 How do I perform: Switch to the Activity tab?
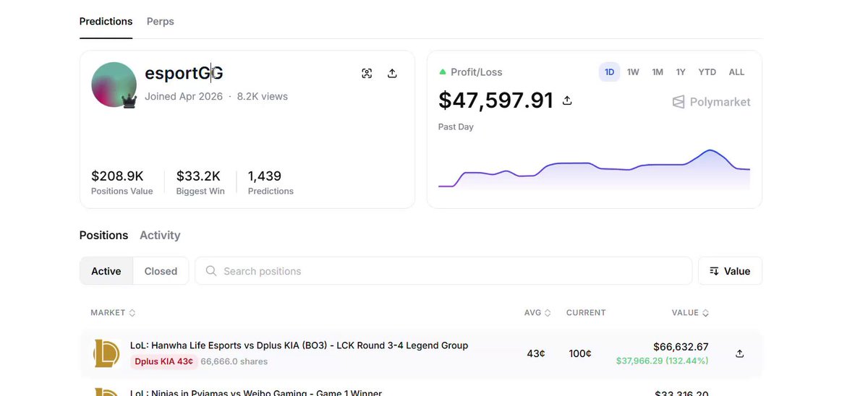coord(160,235)
